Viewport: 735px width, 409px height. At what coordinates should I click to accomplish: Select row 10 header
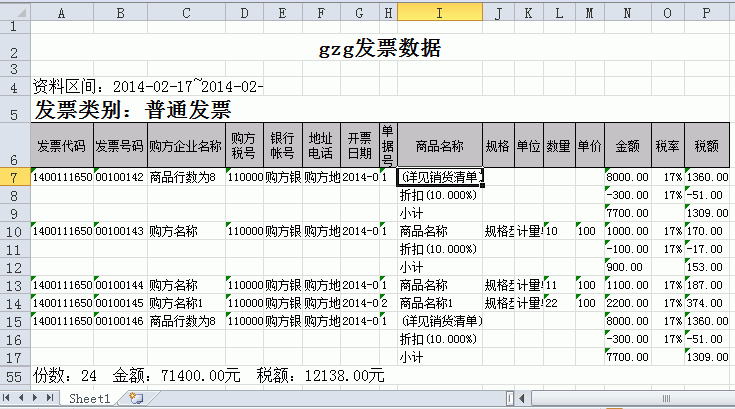click(x=15, y=231)
